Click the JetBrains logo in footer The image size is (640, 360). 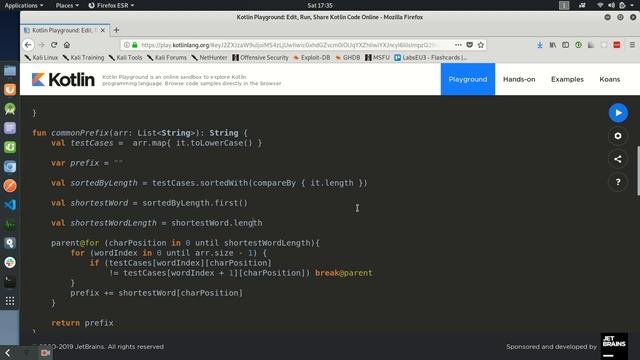pos(613,346)
